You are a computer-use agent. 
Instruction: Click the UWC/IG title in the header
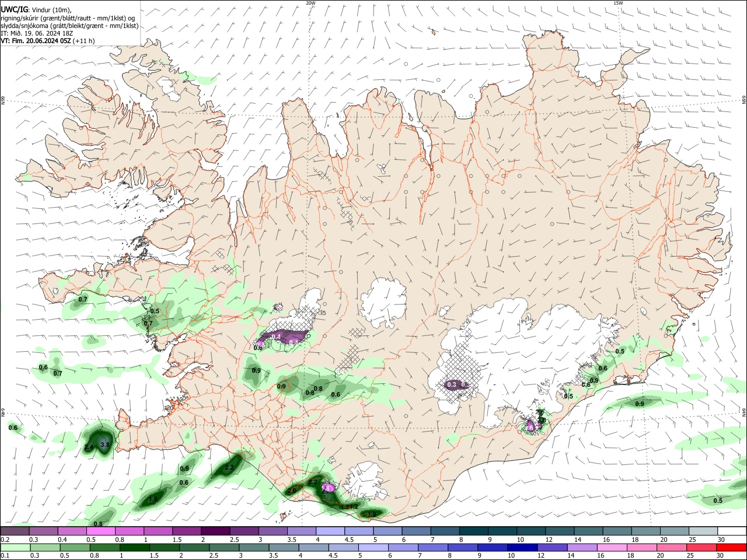[13, 10]
